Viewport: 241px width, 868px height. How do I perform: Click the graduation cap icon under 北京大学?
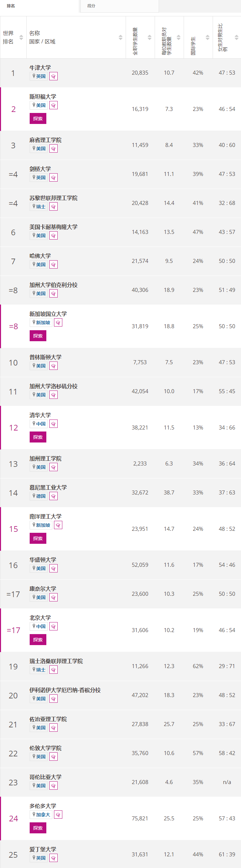pos(53,626)
